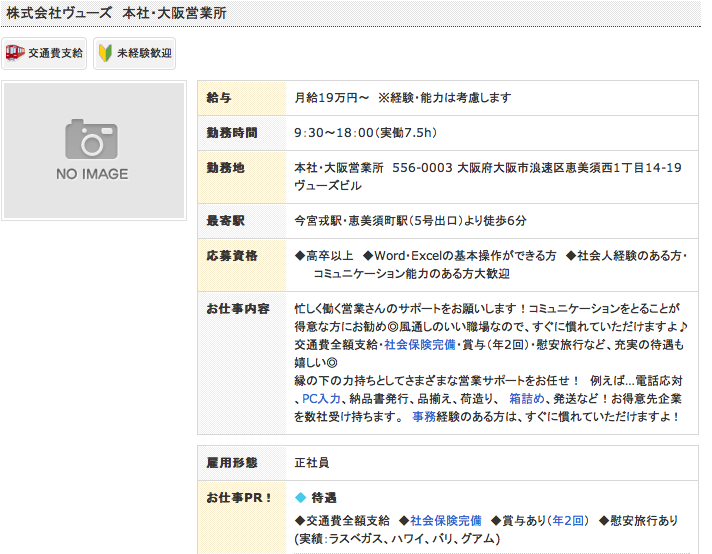The width and height of the screenshot is (712, 554).
Task: Click the green beginner leaf icon
Action: (x=105, y=53)
